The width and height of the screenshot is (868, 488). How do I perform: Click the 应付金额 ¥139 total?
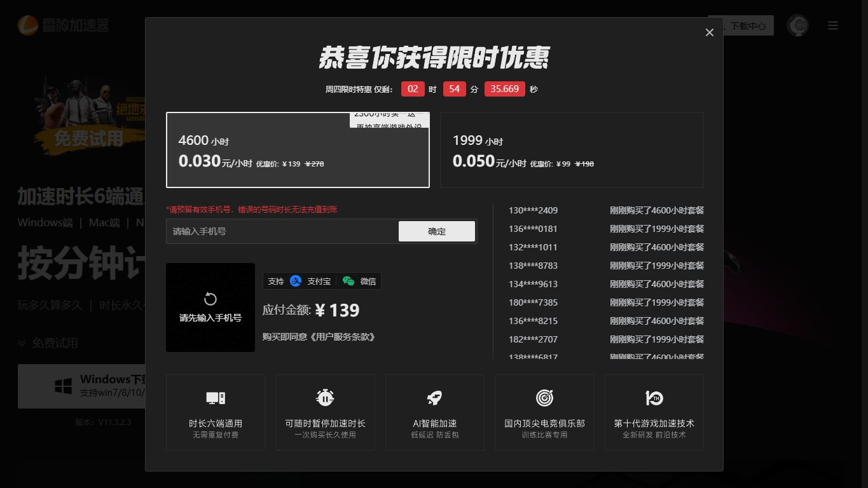pos(311,310)
